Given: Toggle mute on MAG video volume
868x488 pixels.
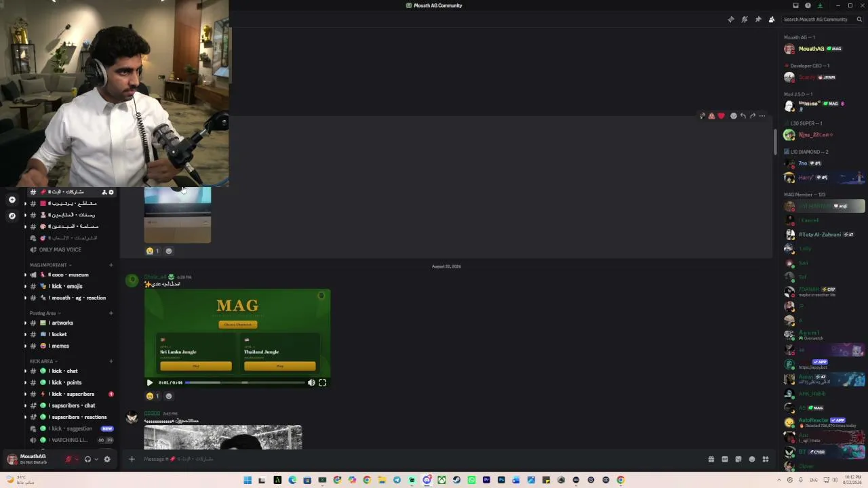Looking at the screenshot, I should click(x=311, y=382).
